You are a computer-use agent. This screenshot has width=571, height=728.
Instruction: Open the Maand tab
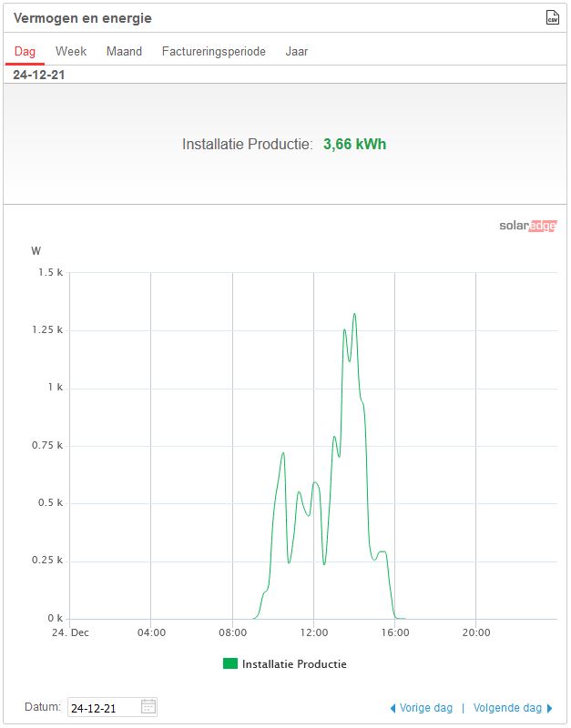[x=124, y=52]
